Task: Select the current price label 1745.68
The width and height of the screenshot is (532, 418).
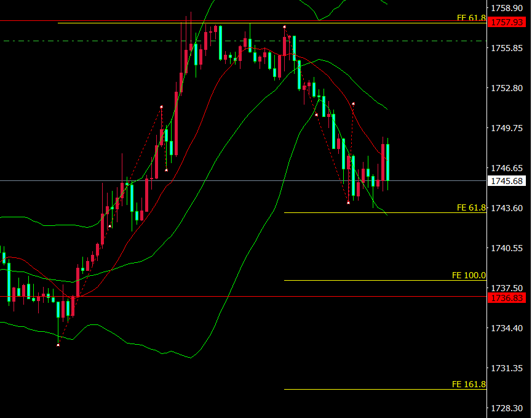Action: 507,181
